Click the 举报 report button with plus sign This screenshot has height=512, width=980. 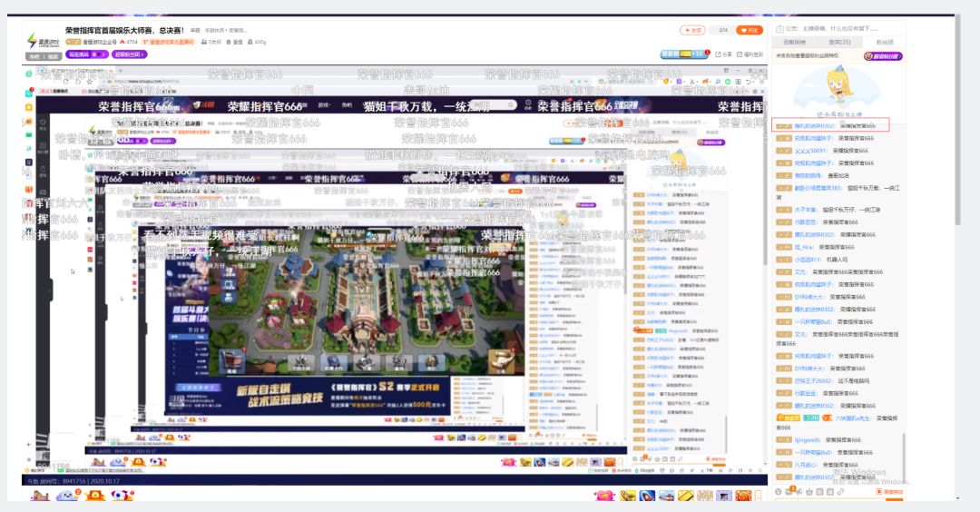click(x=692, y=30)
